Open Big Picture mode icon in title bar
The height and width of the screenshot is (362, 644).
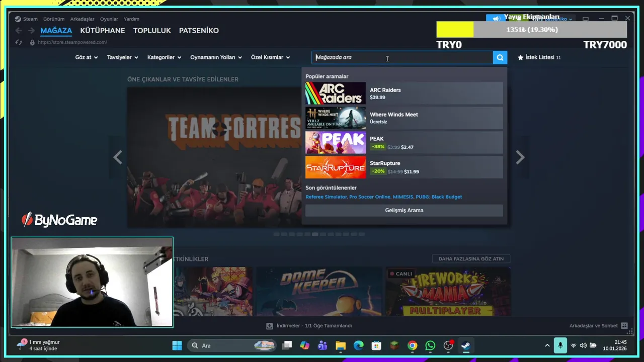tap(586, 19)
